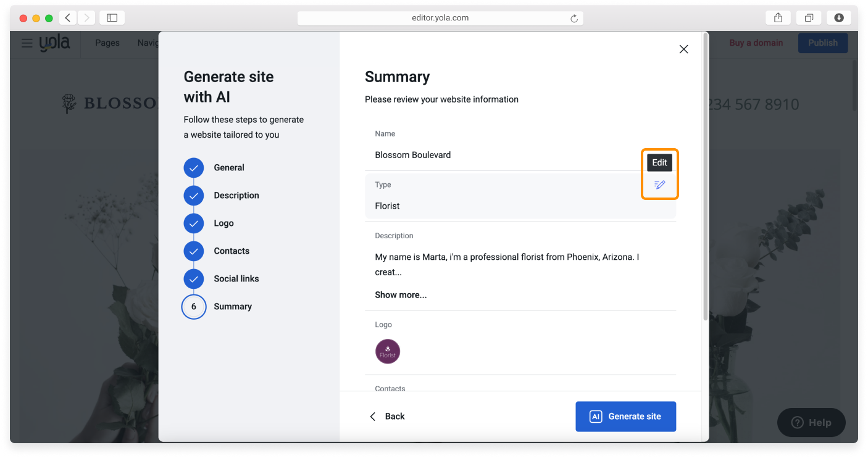Open the Safari downloads icon
The image size is (868, 458).
click(838, 18)
